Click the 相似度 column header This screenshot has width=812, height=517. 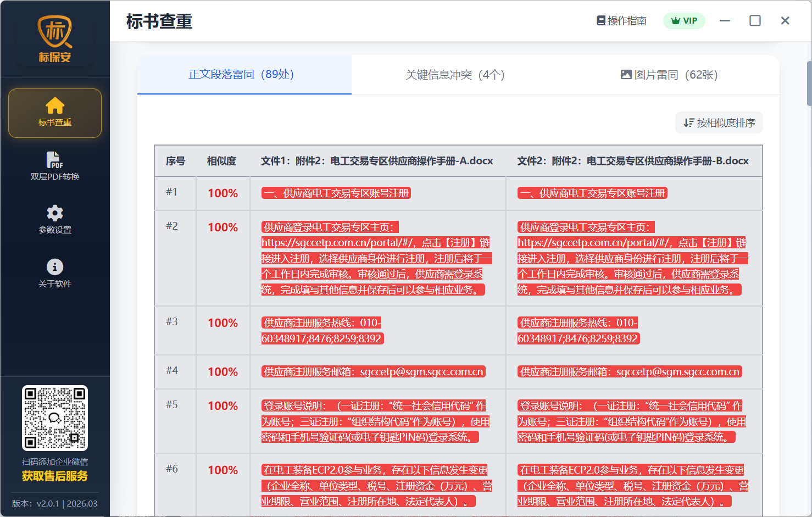click(x=221, y=161)
